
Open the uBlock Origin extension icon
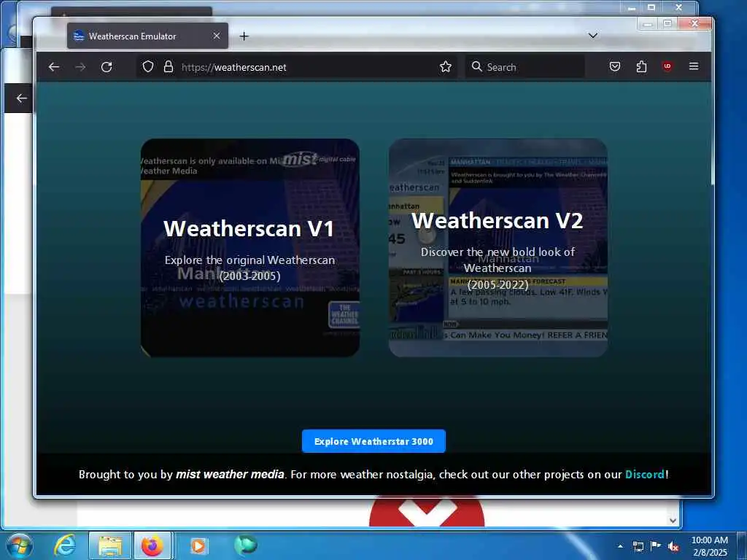667,66
